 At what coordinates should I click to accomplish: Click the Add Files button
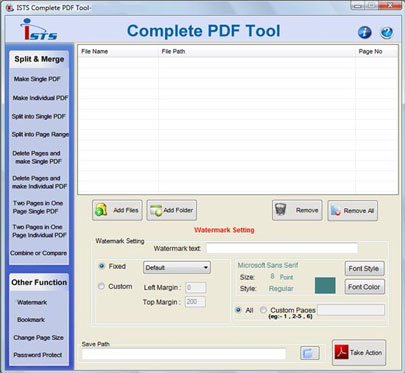[117, 210]
